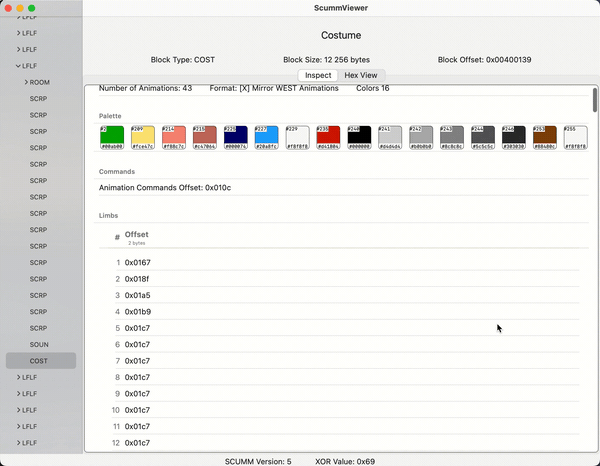Click the Palette section label

tap(110, 116)
